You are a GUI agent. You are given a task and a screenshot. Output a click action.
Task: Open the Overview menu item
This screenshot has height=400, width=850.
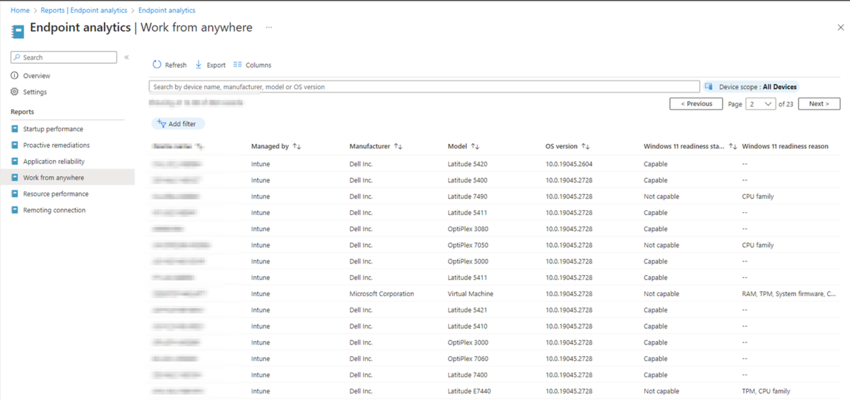[x=36, y=76]
